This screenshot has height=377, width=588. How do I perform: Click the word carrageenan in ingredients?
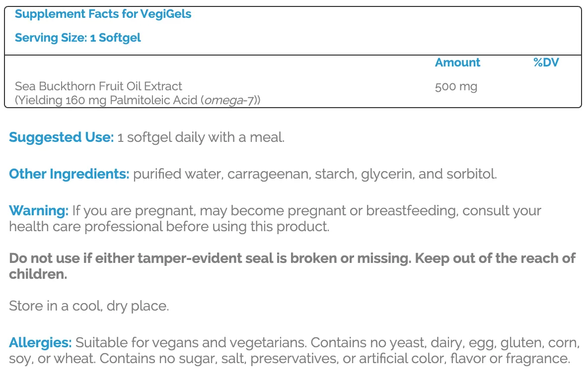click(269, 174)
